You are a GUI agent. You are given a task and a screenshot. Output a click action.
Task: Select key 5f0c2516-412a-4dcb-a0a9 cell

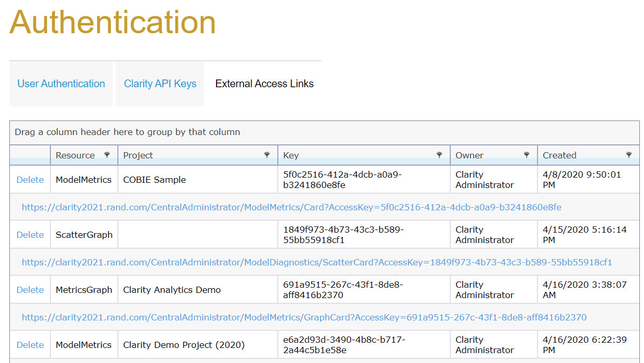click(364, 180)
